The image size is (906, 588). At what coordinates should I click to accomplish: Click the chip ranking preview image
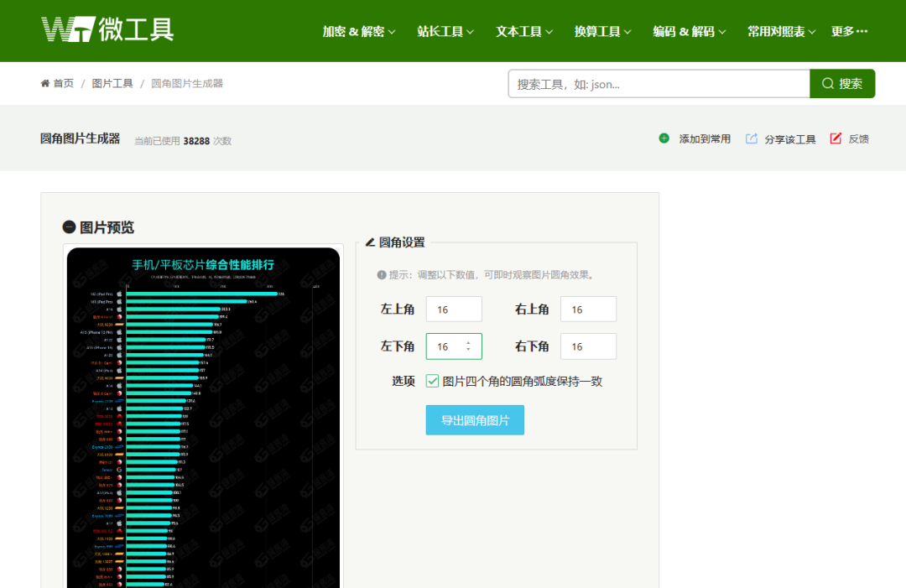click(x=203, y=419)
